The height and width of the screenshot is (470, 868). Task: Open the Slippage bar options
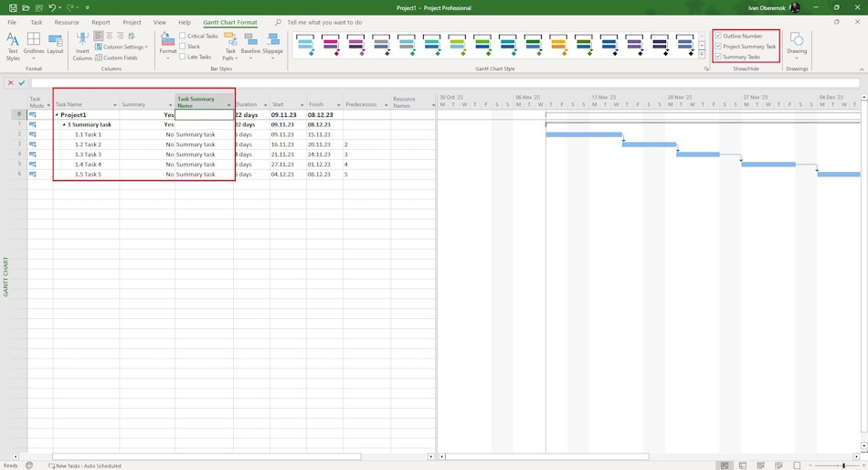[272, 47]
